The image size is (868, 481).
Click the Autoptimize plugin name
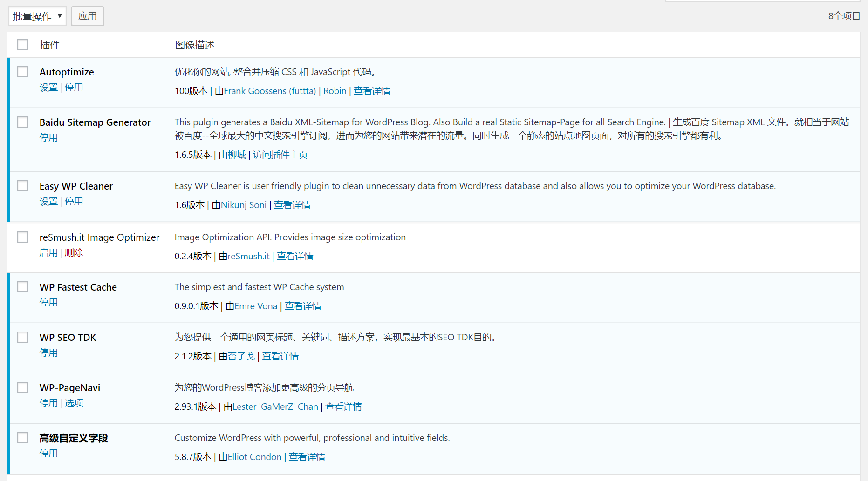(x=67, y=72)
